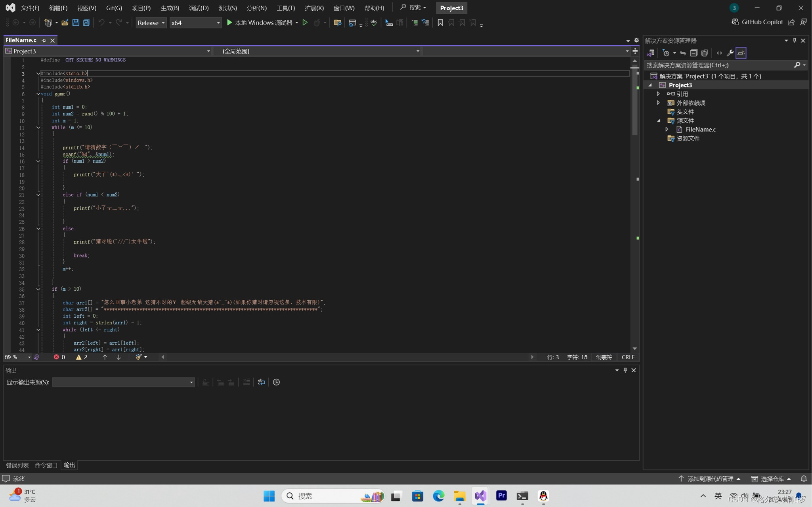
Task: Open the x64 platform dropdown
Action: (195, 23)
